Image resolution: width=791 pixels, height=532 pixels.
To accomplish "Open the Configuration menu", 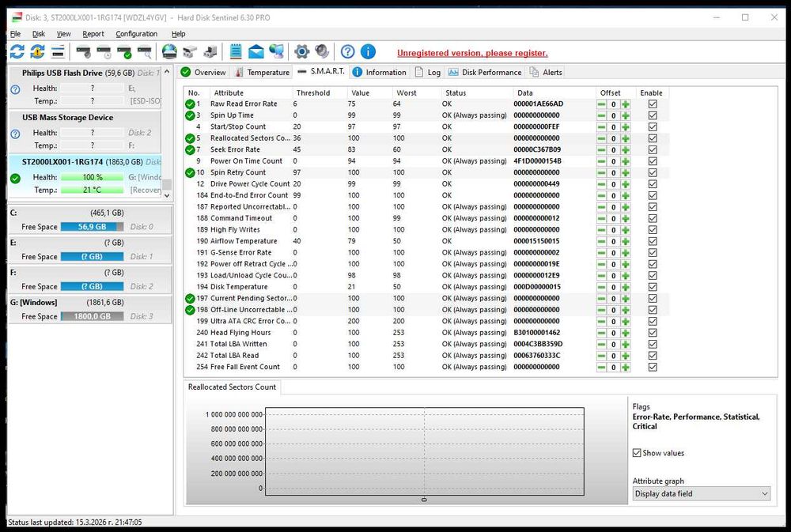I will 137,34.
